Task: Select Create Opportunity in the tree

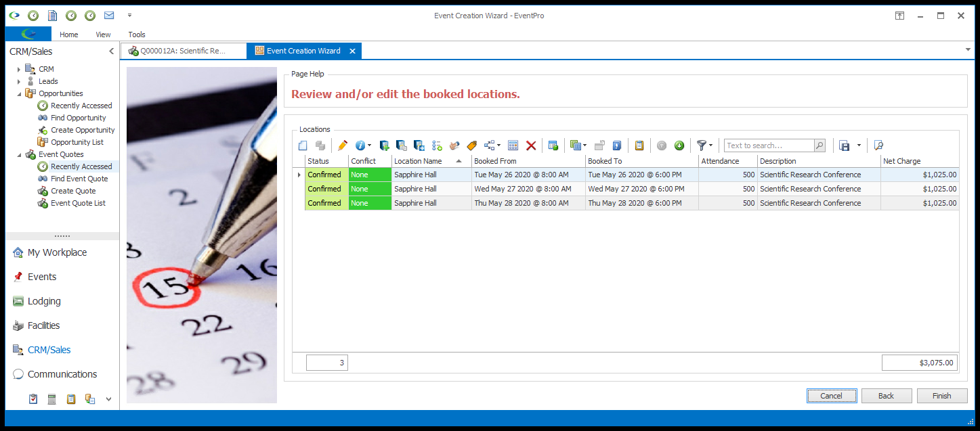Action: (x=83, y=130)
